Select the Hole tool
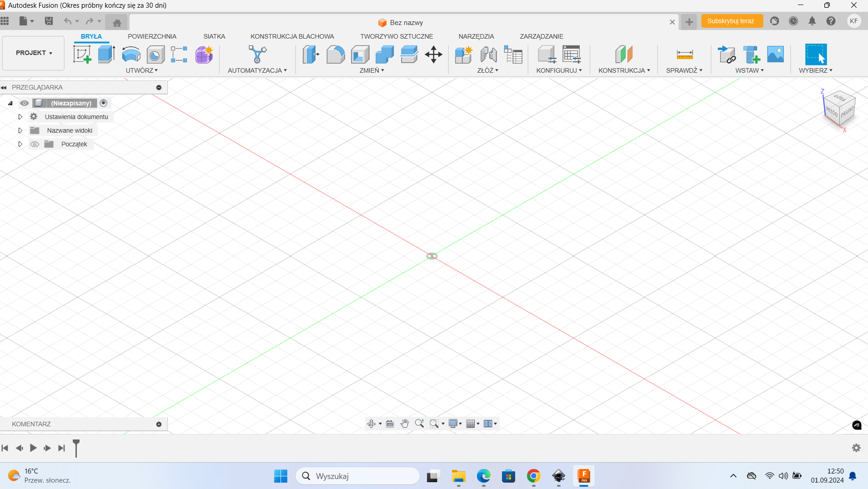 [156, 55]
